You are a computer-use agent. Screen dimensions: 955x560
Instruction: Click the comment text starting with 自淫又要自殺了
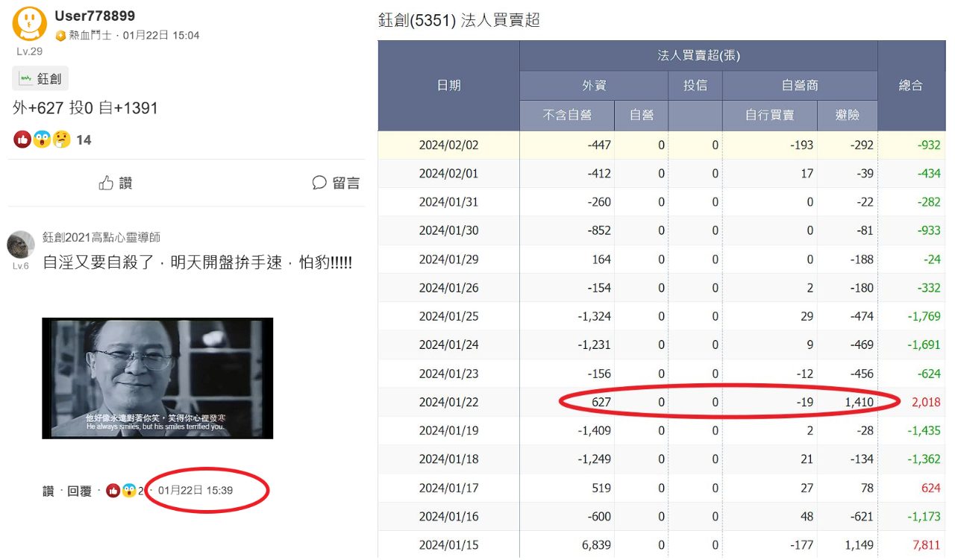pyautogui.click(x=197, y=263)
